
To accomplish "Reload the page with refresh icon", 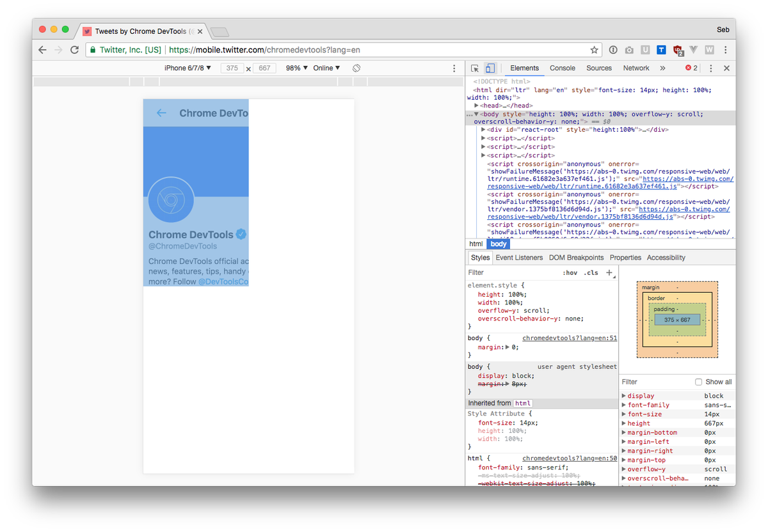I will click(75, 50).
